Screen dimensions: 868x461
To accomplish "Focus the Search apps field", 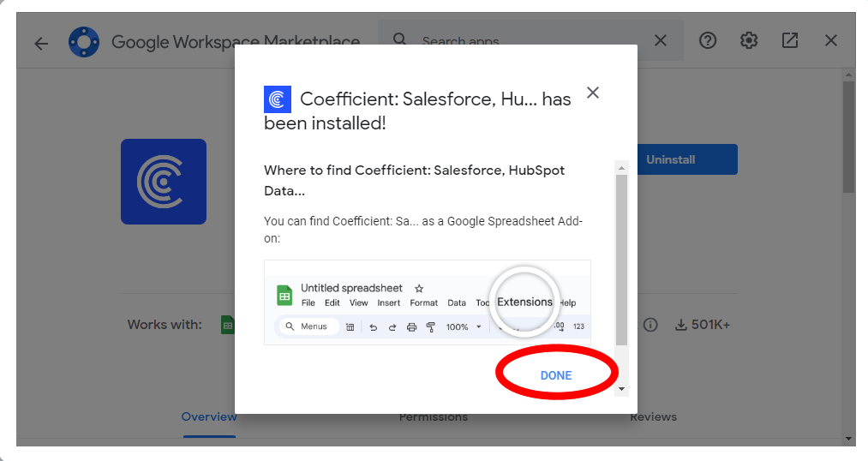I will 530,41.
